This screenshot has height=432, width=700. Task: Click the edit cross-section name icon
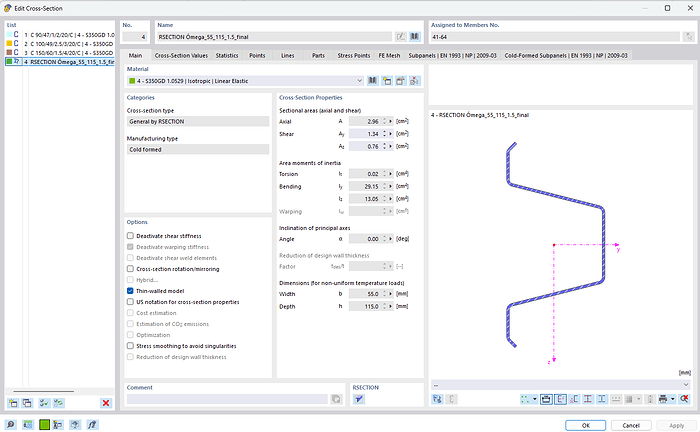(400, 36)
